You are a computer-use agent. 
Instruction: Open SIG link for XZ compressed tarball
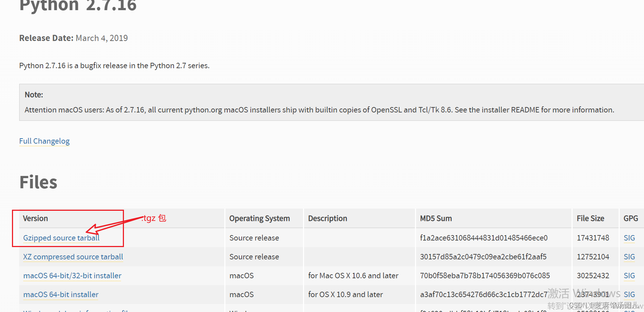point(629,257)
